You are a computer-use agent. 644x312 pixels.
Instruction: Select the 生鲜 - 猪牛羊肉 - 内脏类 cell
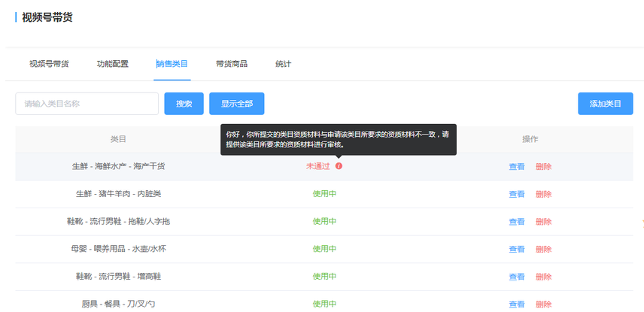(x=118, y=194)
